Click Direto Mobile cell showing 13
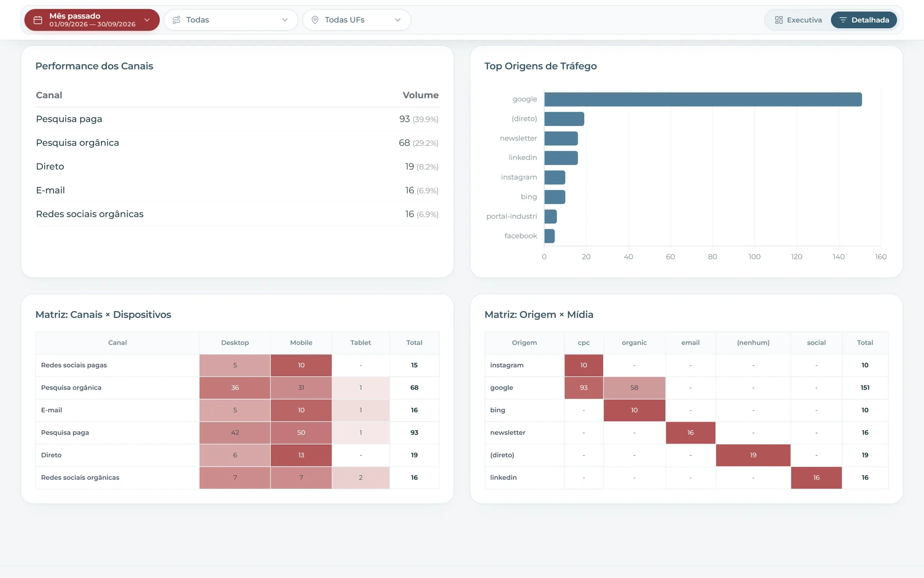This screenshot has width=924, height=578. pos(301,455)
